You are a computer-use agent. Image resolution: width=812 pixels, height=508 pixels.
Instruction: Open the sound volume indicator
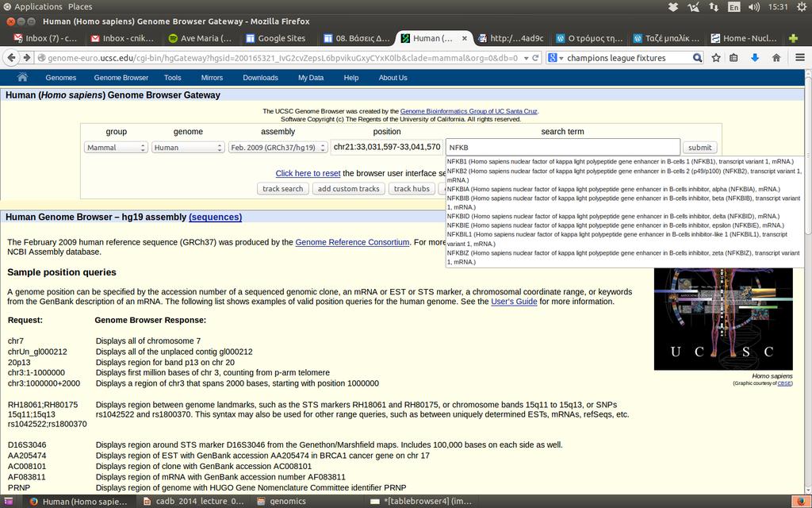[754, 6]
